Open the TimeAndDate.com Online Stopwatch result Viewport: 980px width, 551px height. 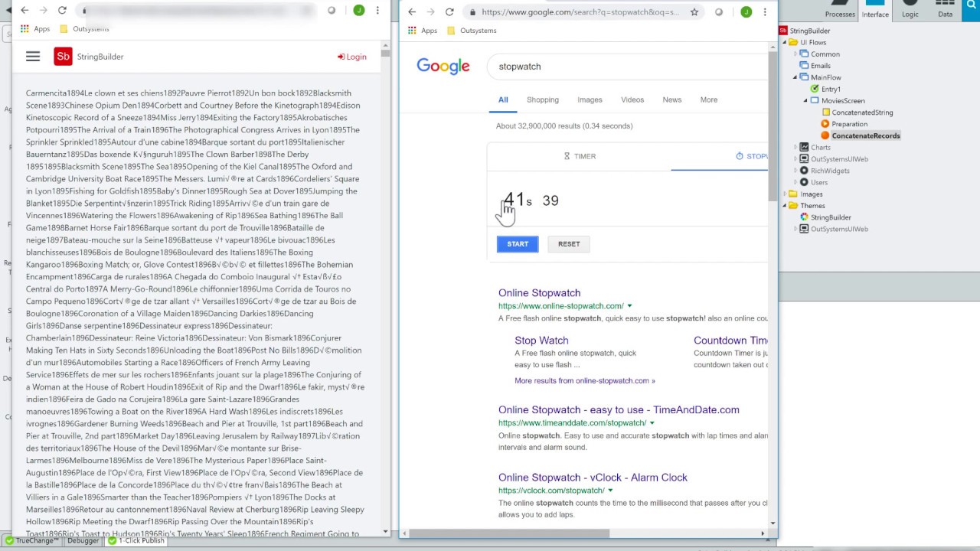tap(619, 410)
